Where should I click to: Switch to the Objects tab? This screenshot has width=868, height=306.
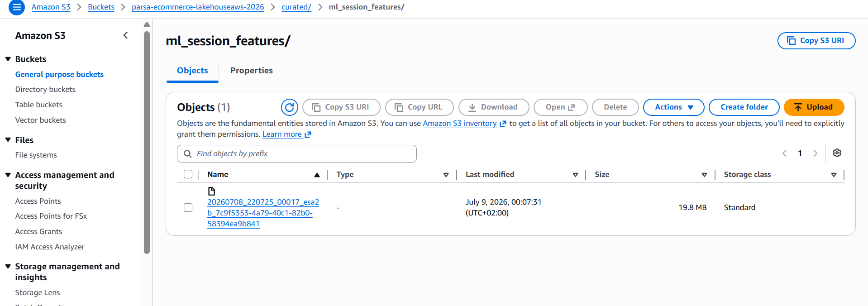click(x=192, y=71)
